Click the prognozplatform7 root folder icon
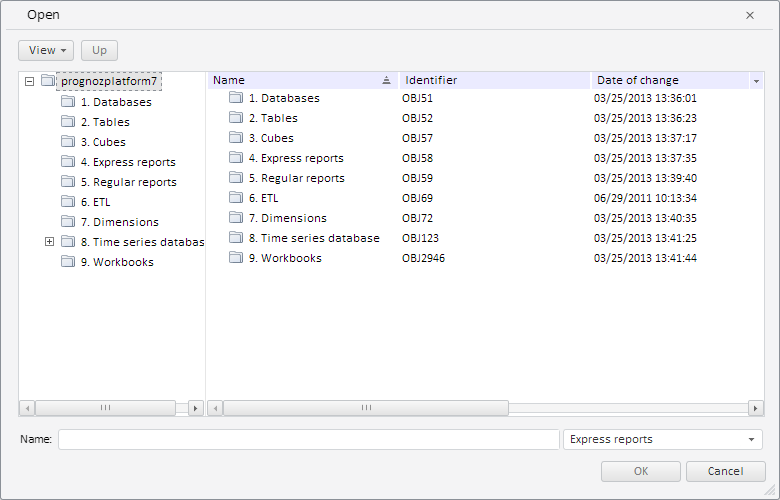This screenshot has width=780, height=500. point(48,81)
